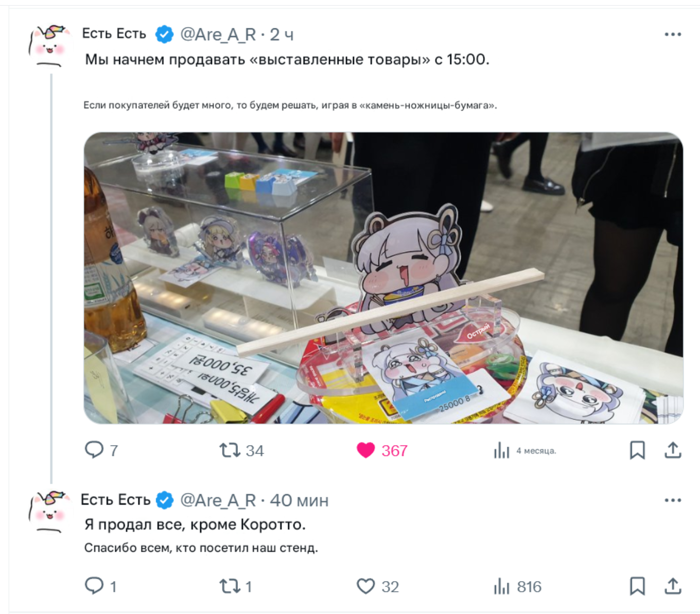The width and height of the screenshot is (700, 614).
Task: Like the second post with 32 likes
Action: [378, 586]
